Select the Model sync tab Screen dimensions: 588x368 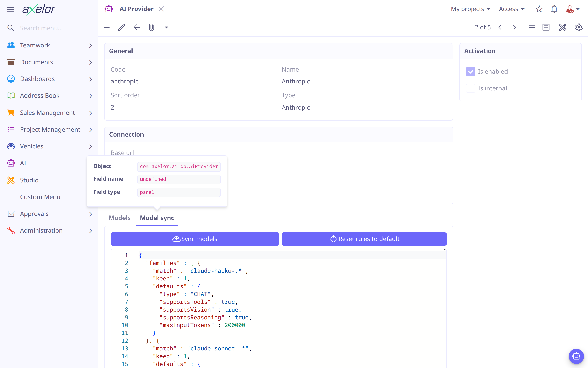coord(157,218)
